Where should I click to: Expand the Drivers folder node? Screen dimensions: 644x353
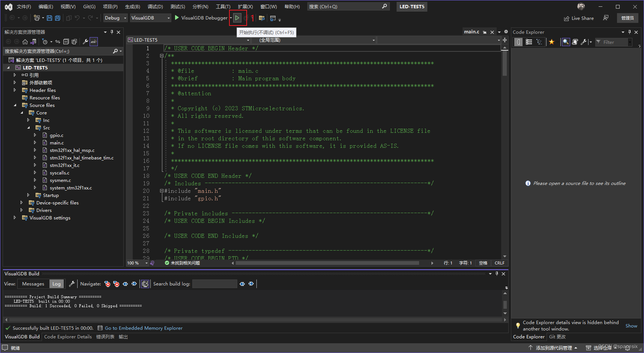tap(22, 210)
